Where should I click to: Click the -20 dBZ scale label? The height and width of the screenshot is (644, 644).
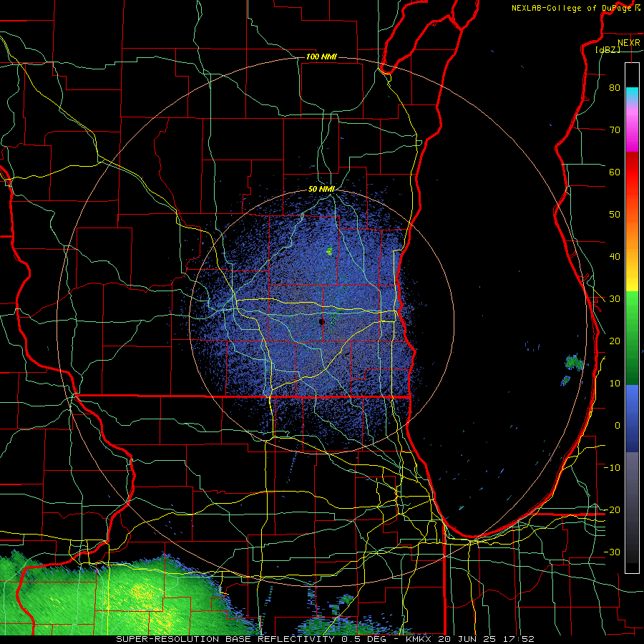(x=612, y=509)
